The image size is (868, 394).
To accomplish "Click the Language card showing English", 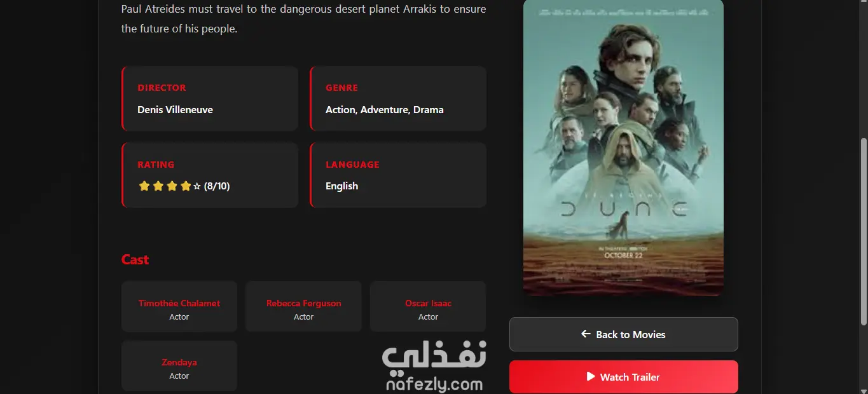I will pyautogui.click(x=398, y=175).
